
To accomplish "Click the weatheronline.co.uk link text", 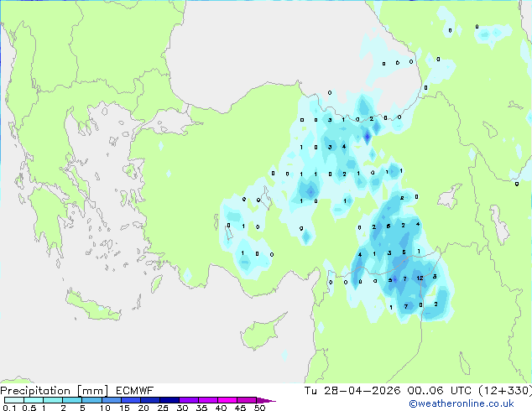I will tap(462, 403).
